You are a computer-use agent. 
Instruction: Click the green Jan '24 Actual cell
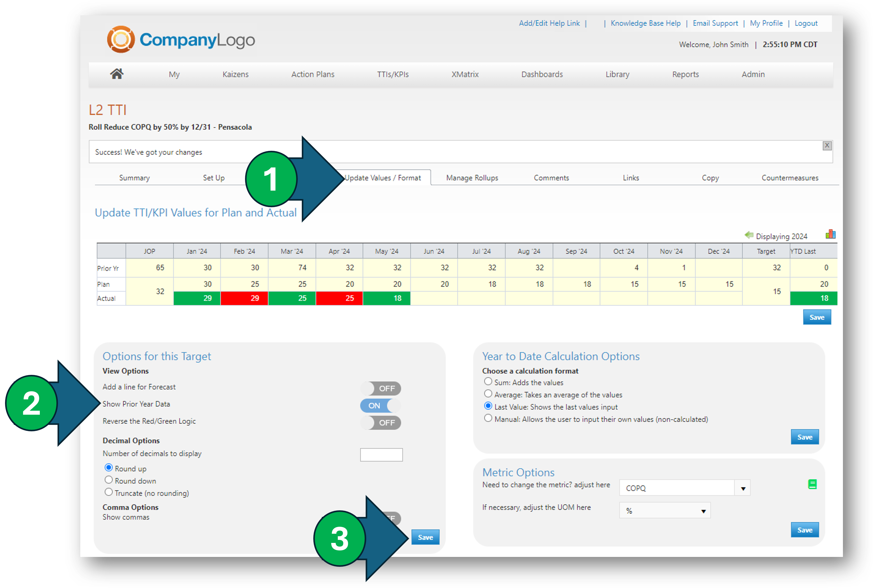[x=197, y=298]
